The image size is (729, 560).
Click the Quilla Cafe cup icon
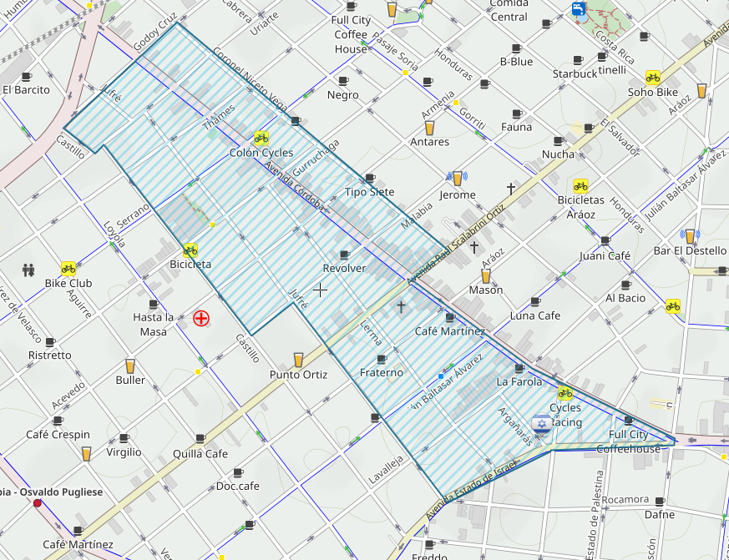click(200, 438)
